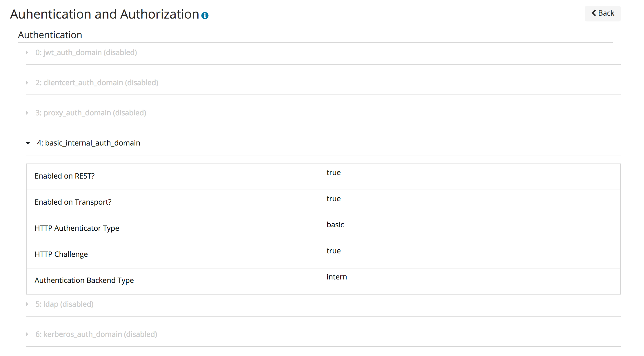Expand the ldap arrow
Viewport: 644px width, 356px height.
pos(27,304)
